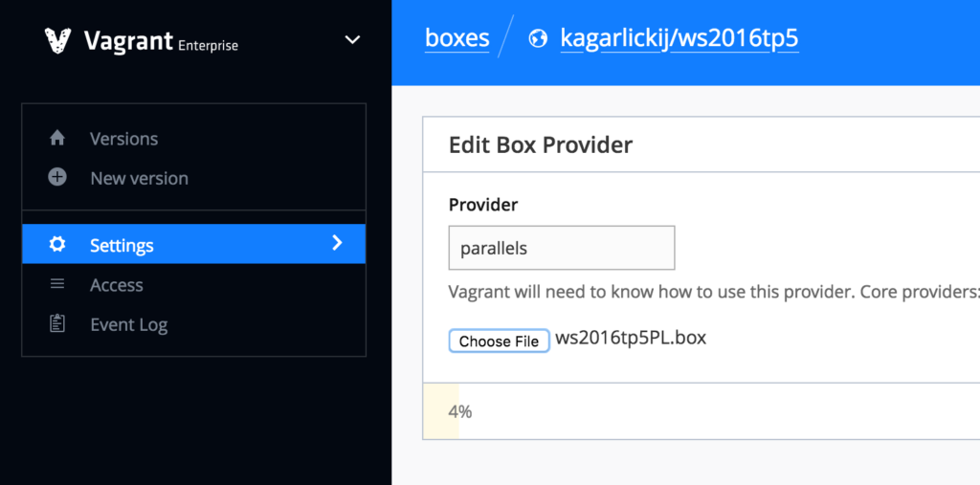Viewport: 980px width, 485px height.
Task: Open the Versions sidebar item
Action: tap(123, 139)
